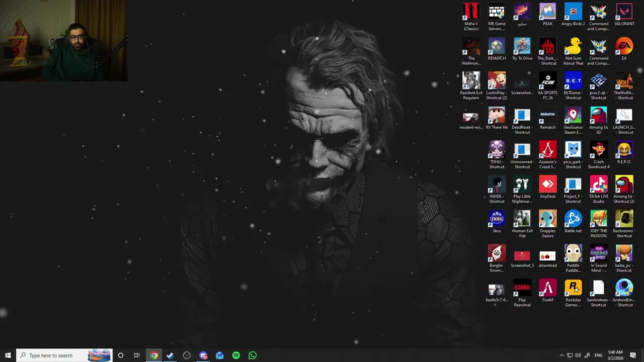Open the Among Us - Shortcut (2) icon
The image size is (644, 362).
pos(624,189)
